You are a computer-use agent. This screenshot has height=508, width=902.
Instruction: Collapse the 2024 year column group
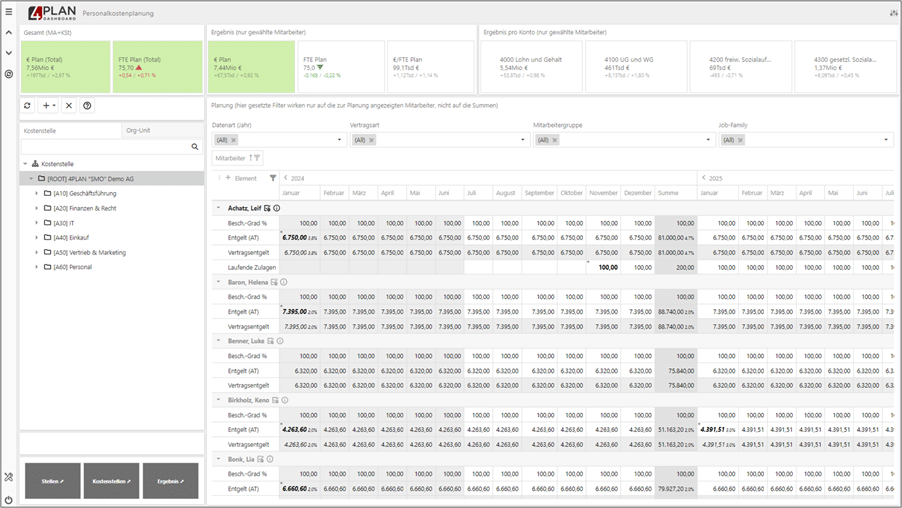(285, 178)
